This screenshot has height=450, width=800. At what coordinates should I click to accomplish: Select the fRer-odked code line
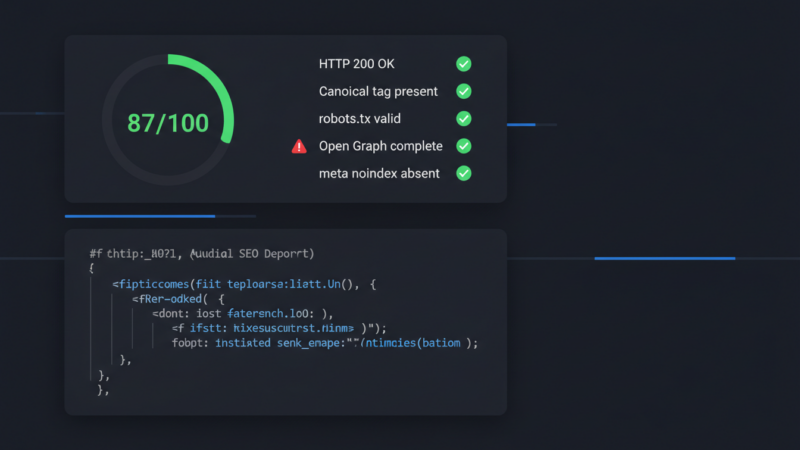click(178, 298)
